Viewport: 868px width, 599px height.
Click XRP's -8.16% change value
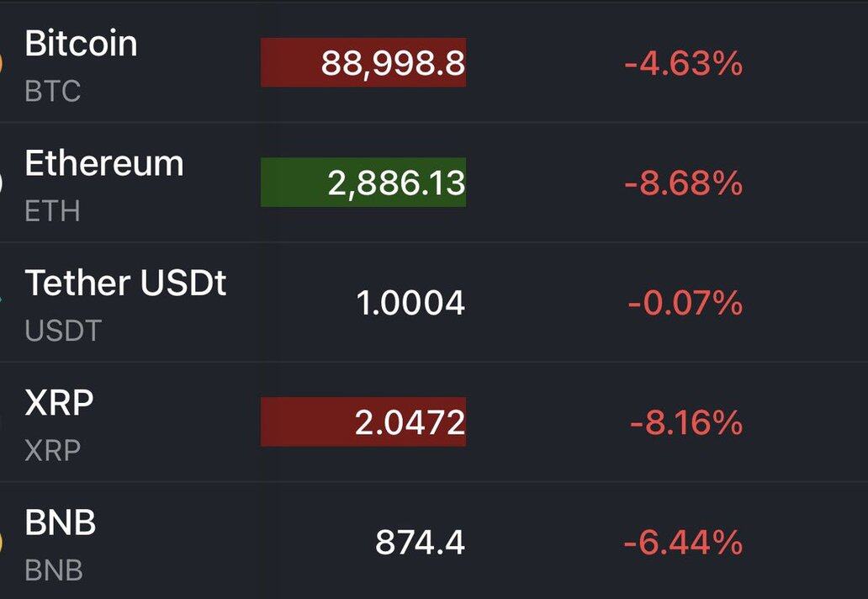click(x=685, y=422)
